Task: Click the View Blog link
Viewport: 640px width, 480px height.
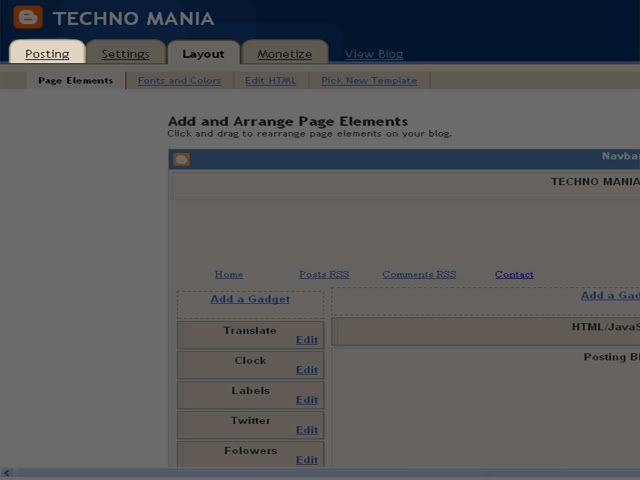Action: tap(374, 54)
